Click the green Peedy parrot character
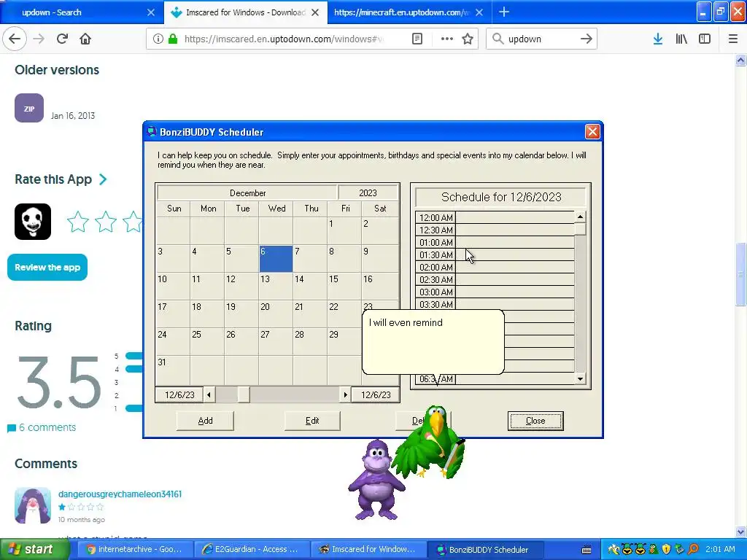Screen dimensions: 747x560 click(x=431, y=443)
